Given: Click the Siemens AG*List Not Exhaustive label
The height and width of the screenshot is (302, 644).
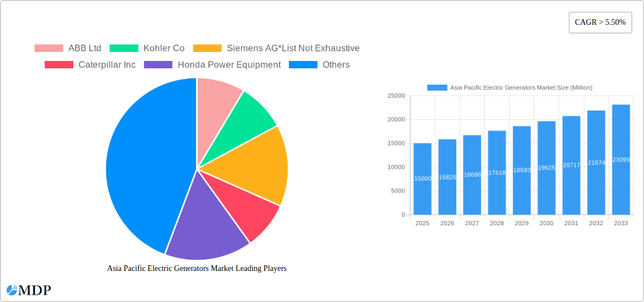Looking at the screenshot, I should 293,49.
